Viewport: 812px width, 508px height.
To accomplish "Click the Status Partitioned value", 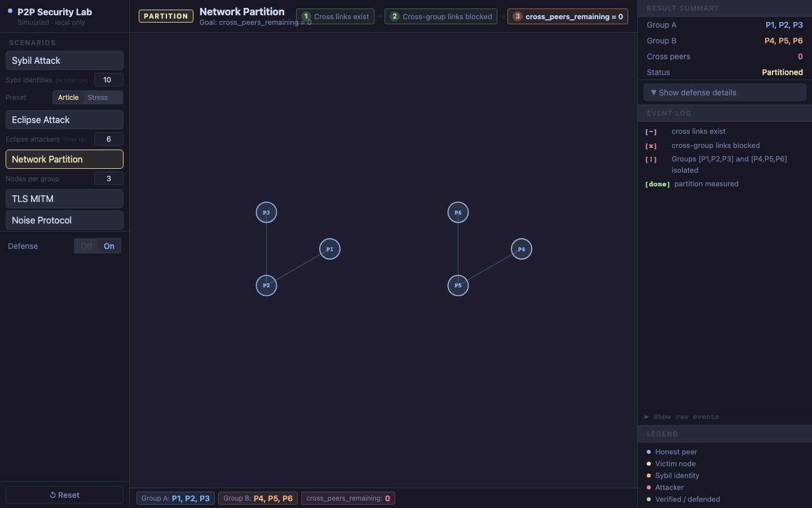I will [782, 72].
